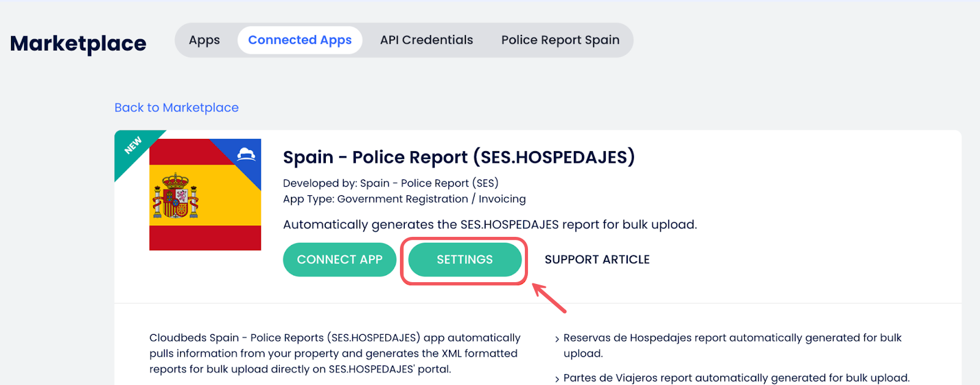Image resolution: width=980 pixels, height=385 pixels.
Task: Open the app SETTINGS button
Action: point(464,260)
